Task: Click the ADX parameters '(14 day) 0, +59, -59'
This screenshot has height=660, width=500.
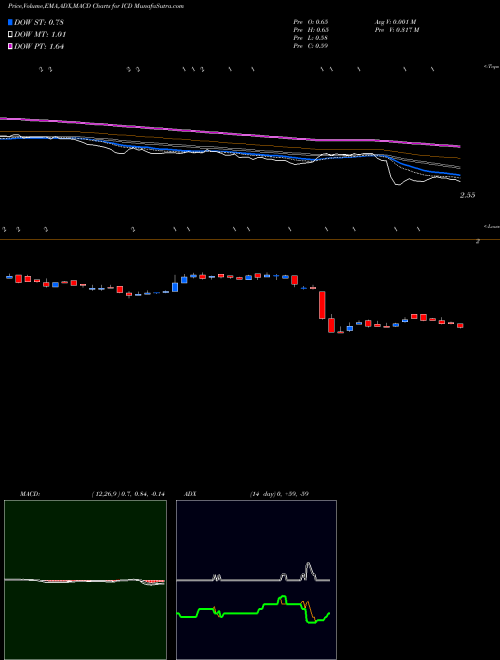Action: click(279, 494)
